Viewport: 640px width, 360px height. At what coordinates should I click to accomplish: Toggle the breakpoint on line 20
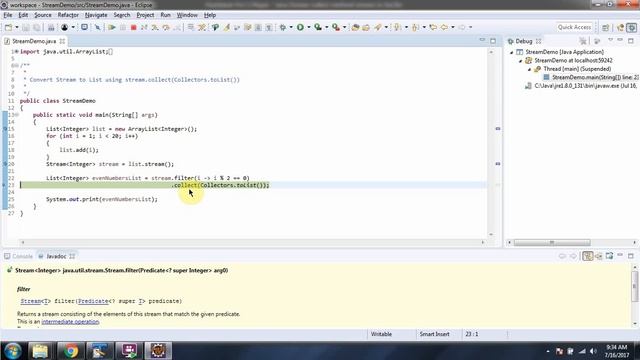5,164
